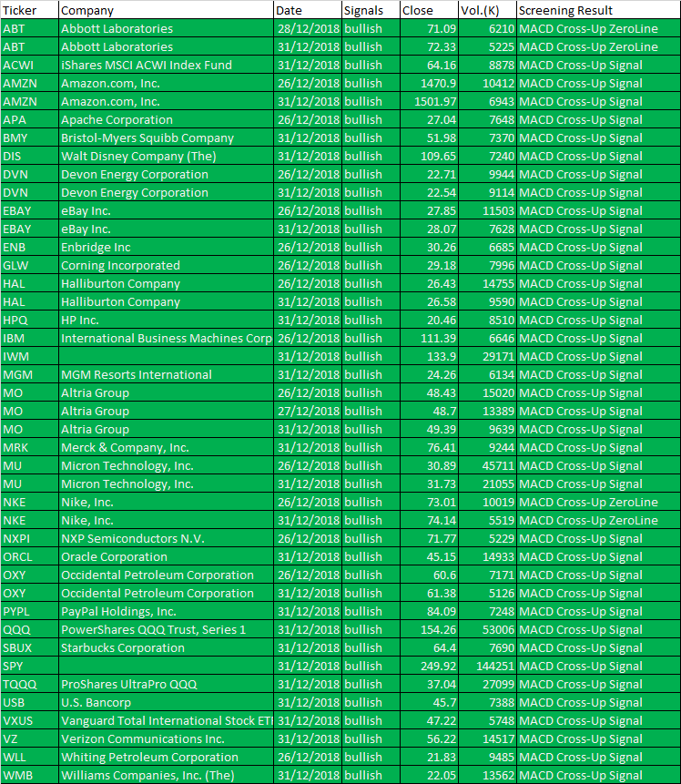Select close price 1501.97 cell
681x784 pixels.
pos(429,101)
